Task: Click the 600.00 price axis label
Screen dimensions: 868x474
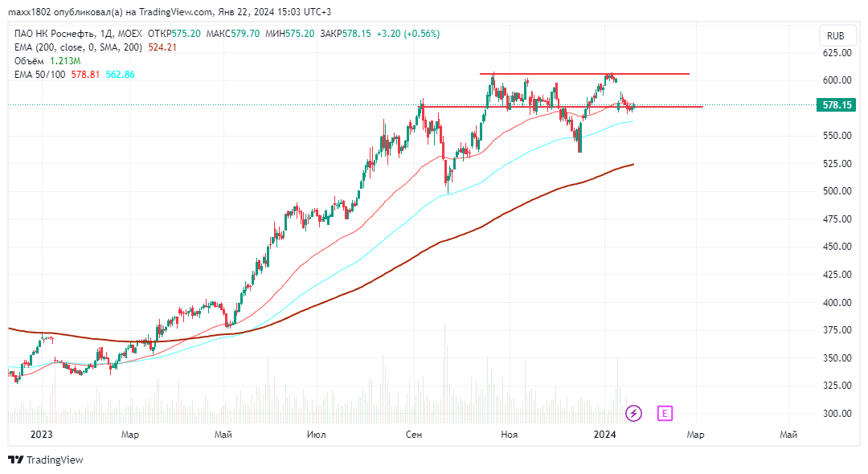Action: pos(837,80)
